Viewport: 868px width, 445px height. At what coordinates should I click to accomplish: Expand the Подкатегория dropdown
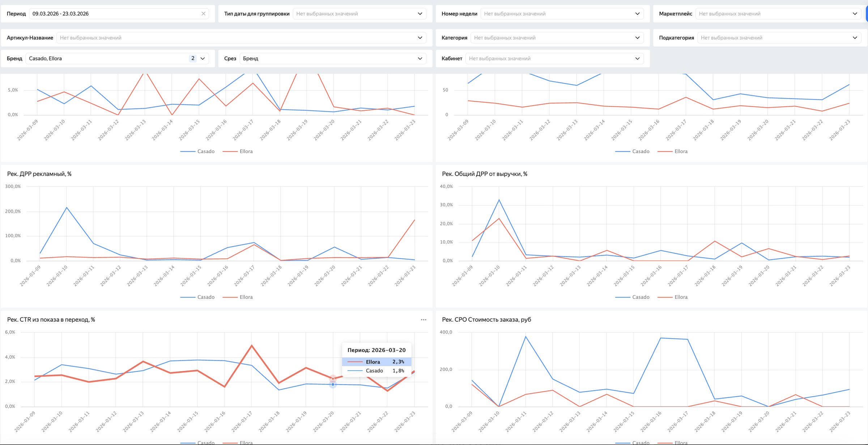(x=779, y=38)
